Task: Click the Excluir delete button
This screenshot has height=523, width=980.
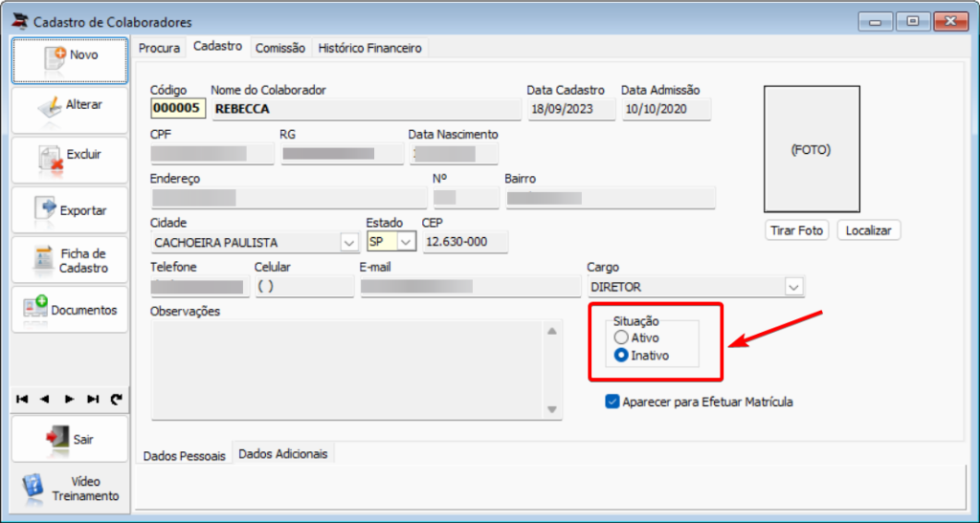Action: [69, 160]
